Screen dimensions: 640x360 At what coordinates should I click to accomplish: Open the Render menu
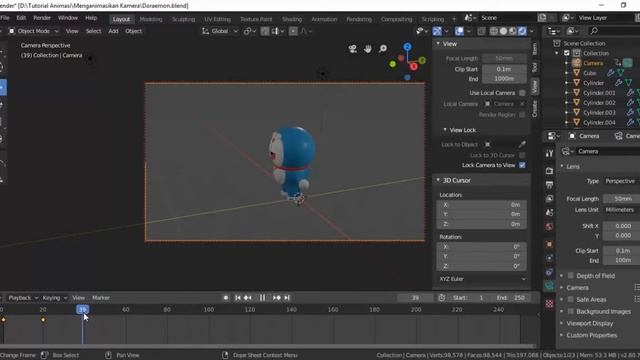pyautogui.click(x=42, y=18)
